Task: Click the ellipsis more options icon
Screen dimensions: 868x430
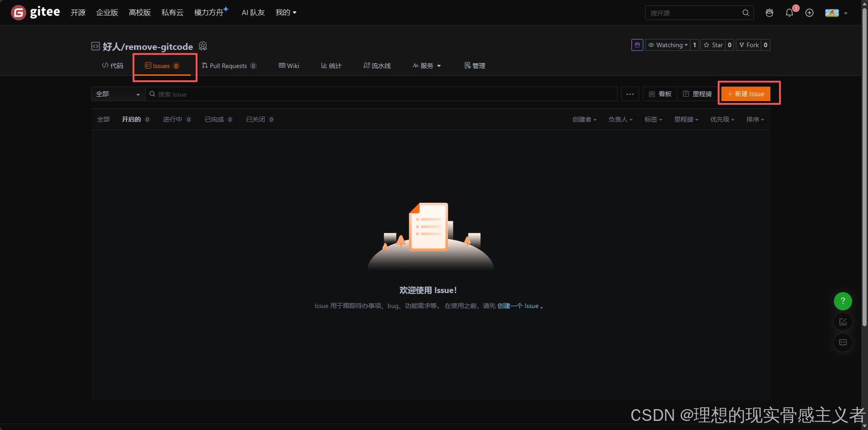Action: pyautogui.click(x=630, y=94)
